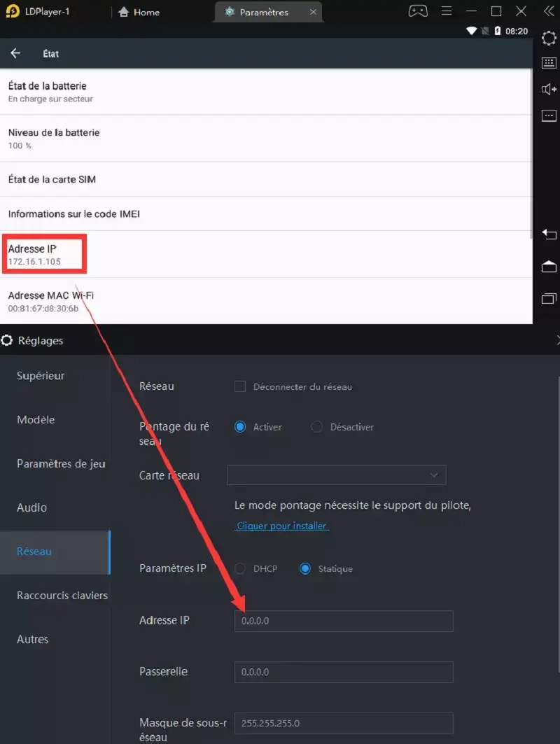
Task: Select the Désactiver bridging radio button
Action: click(317, 427)
